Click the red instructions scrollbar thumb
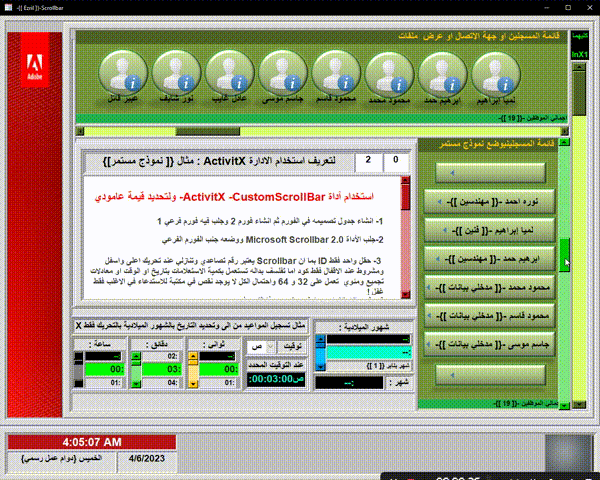 [405, 197]
